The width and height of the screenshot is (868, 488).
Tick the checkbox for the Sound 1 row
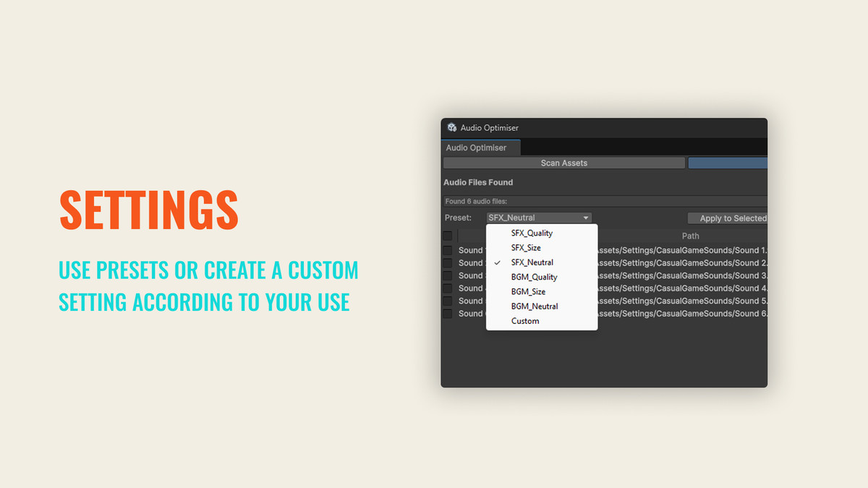(448, 250)
